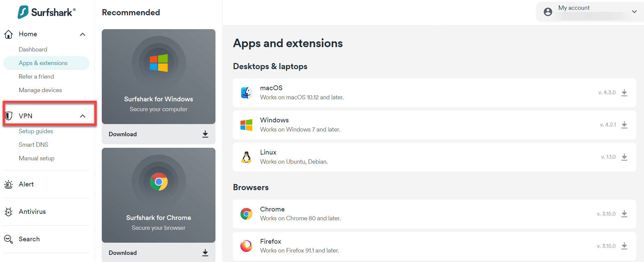Click 'Works on Windows 7 and later.'
Viewport: 644px width, 262px height.
click(x=300, y=129)
